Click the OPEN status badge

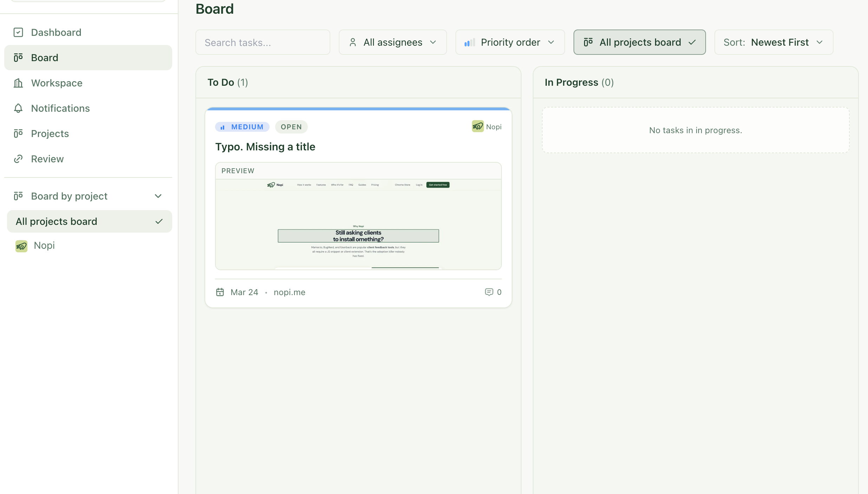pos(291,126)
